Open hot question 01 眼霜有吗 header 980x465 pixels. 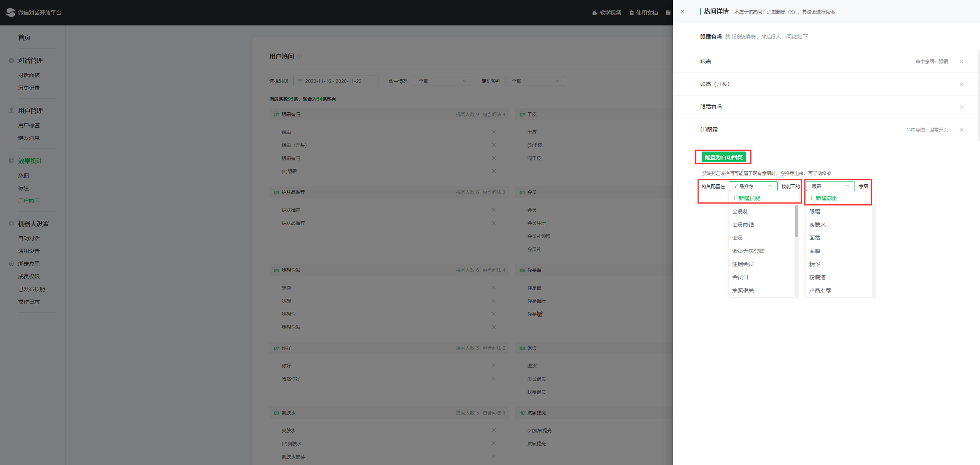coord(389,115)
